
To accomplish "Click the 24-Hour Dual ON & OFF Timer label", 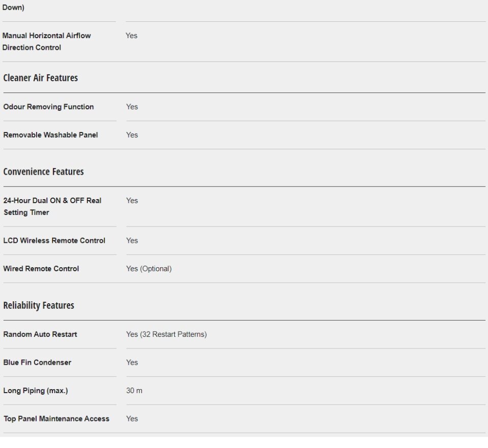I will [52, 206].
